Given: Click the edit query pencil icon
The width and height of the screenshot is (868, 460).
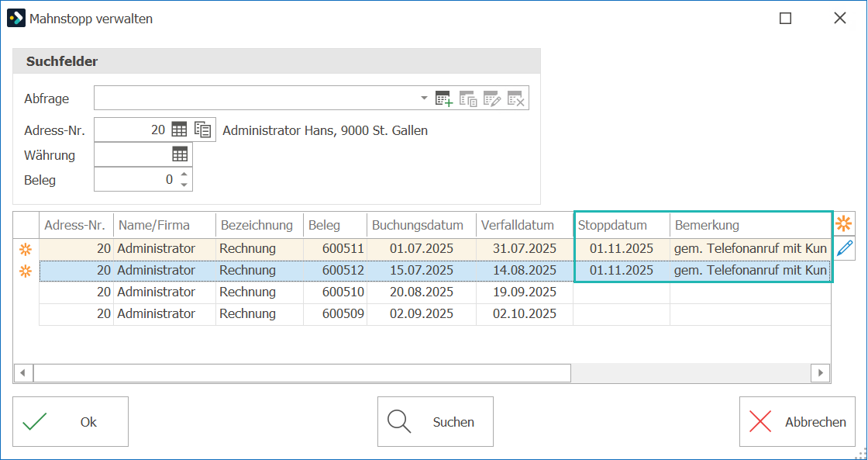Looking at the screenshot, I should 492,99.
